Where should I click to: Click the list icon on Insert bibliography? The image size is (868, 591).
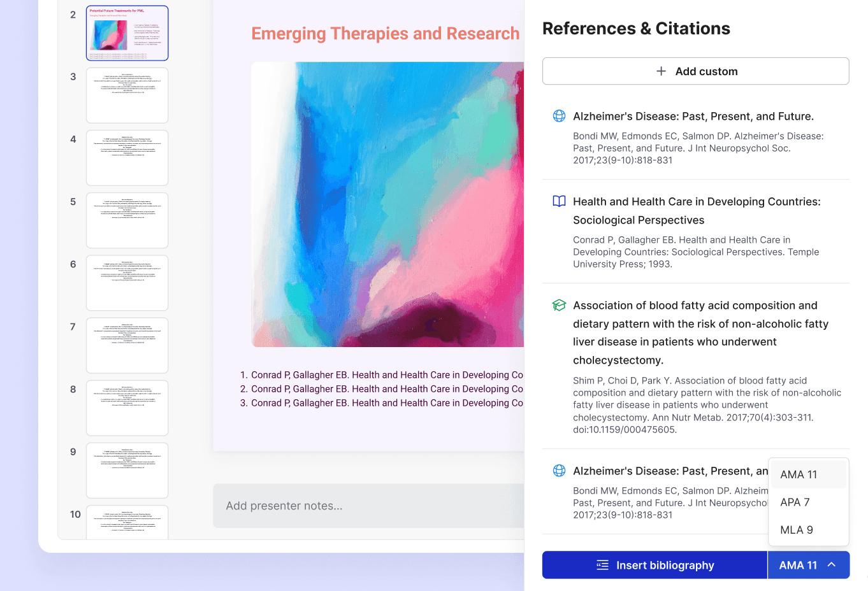click(602, 565)
